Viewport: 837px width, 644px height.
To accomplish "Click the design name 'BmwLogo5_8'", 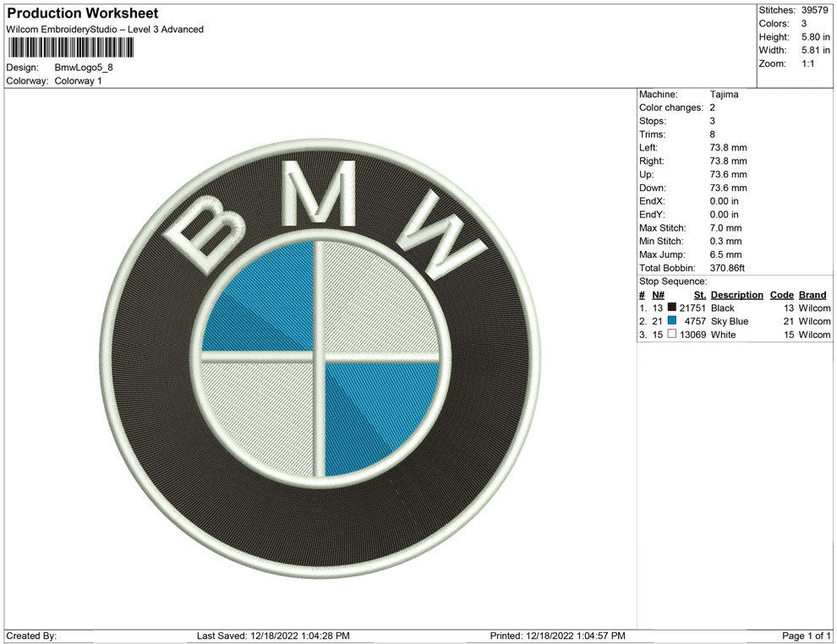I will pos(84,68).
